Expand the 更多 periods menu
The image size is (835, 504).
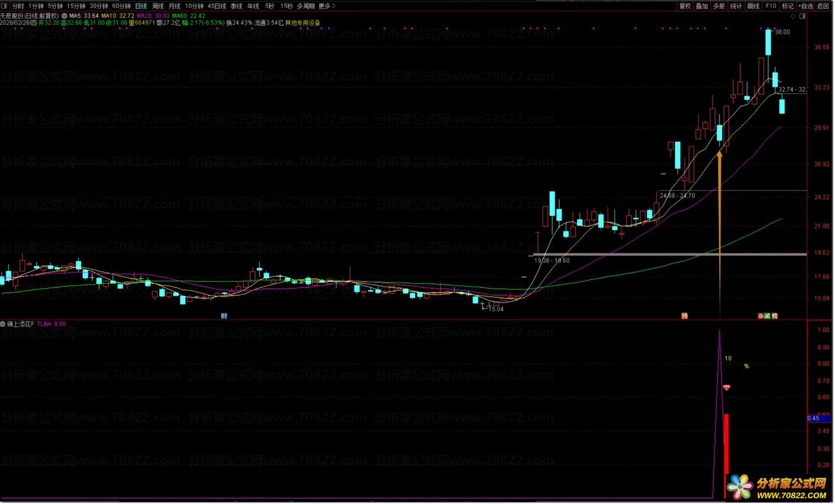[327, 6]
